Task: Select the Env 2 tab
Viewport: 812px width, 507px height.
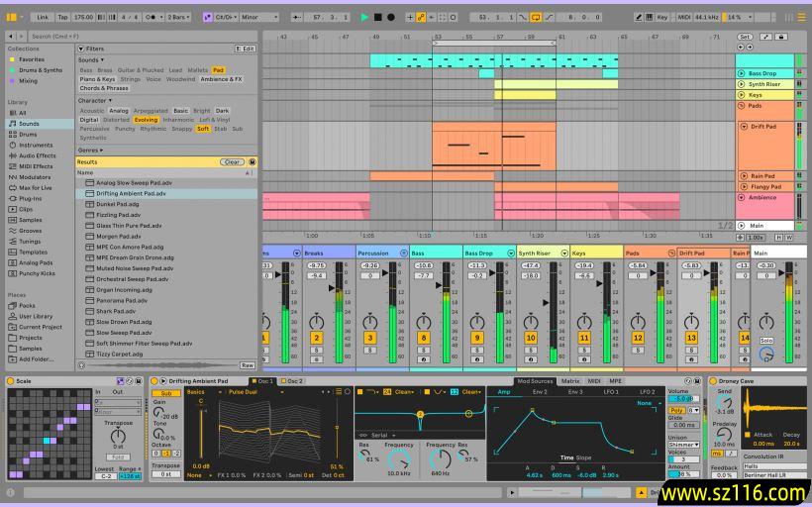Action: (x=540, y=392)
